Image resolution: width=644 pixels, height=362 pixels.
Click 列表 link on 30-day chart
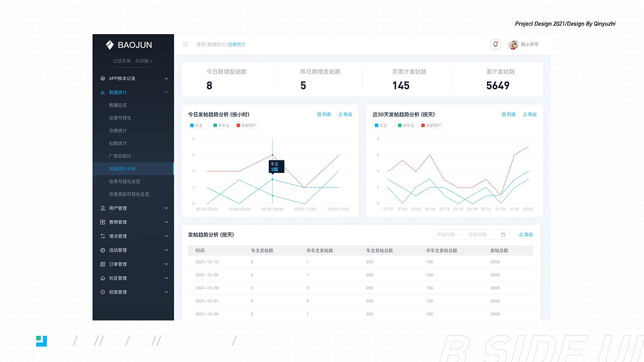509,115
